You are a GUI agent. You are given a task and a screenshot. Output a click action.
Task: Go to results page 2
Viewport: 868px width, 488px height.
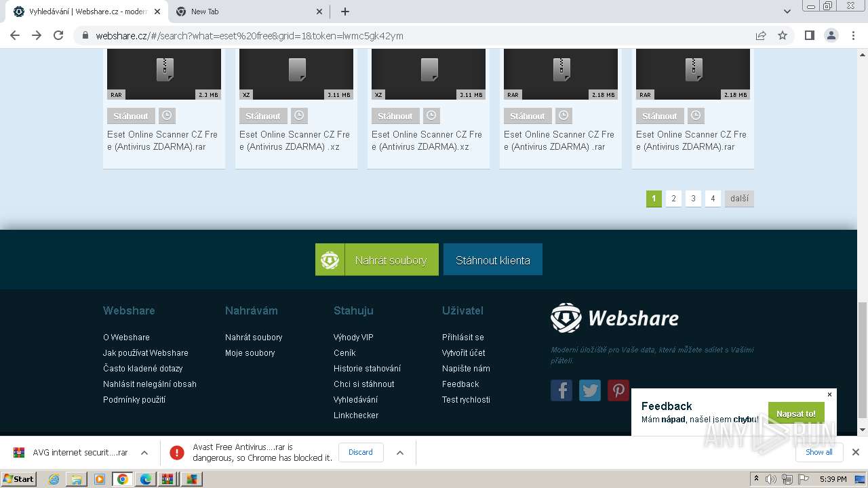click(x=673, y=199)
